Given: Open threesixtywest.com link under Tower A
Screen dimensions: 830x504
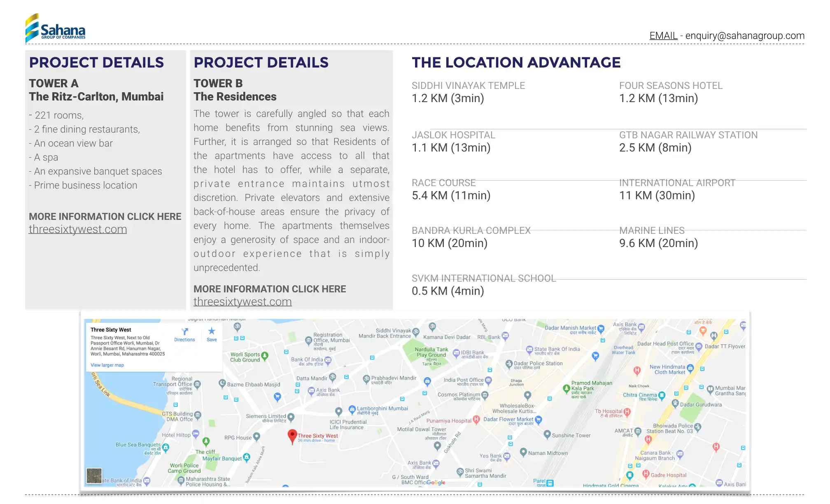Looking at the screenshot, I should pos(78,229).
